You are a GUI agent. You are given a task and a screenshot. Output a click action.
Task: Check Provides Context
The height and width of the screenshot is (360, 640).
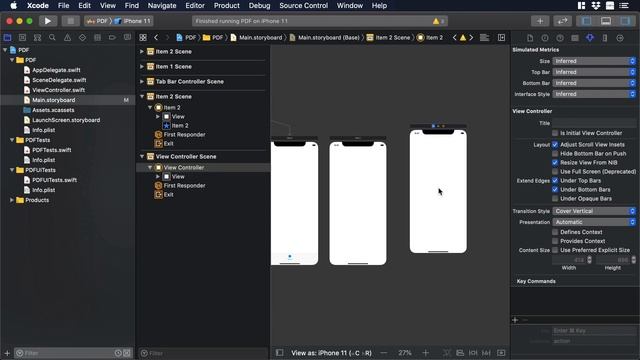point(555,241)
